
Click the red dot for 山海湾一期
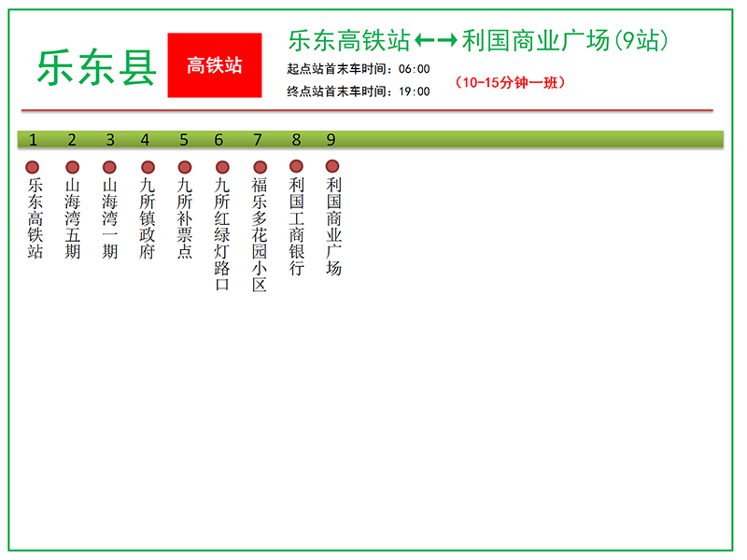(109, 167)
